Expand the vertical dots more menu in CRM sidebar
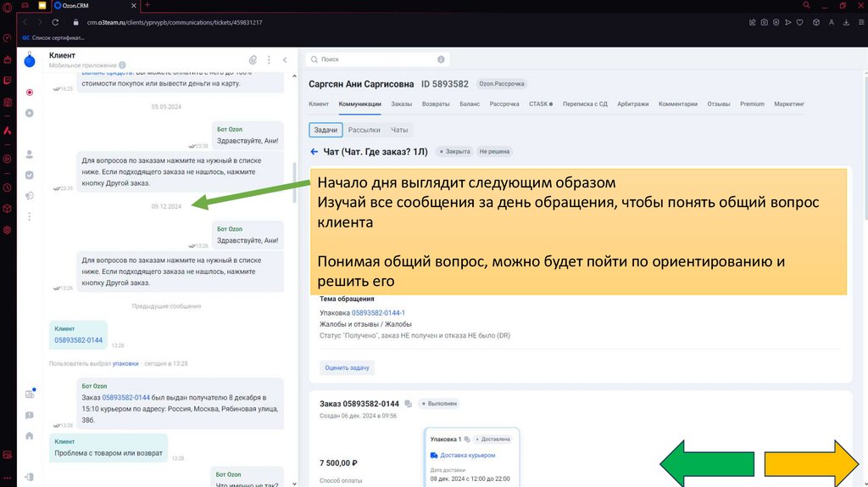The image size is (868, 487). [x=30, y=216]
